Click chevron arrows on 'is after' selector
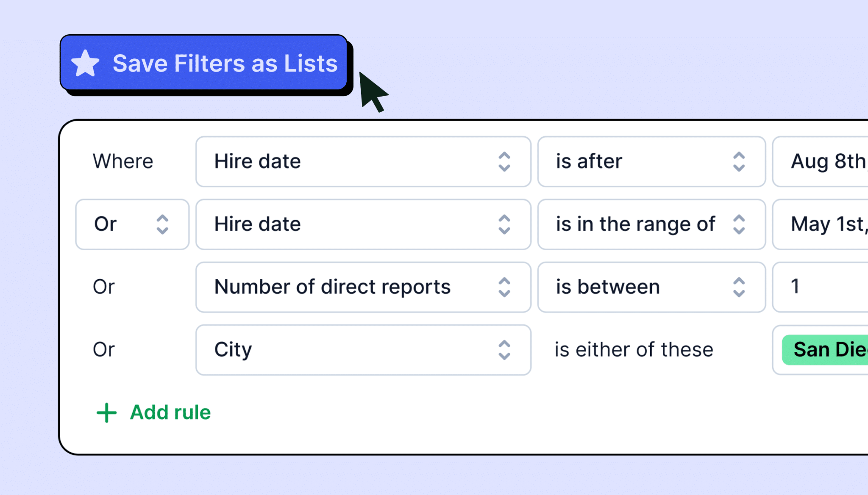This screenshot has height=495, width=868. [739, 162]
